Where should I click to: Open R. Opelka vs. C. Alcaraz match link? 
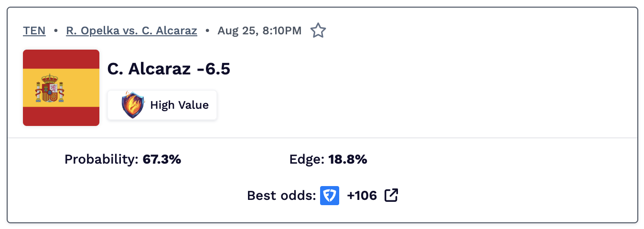[x=131, y=31]
